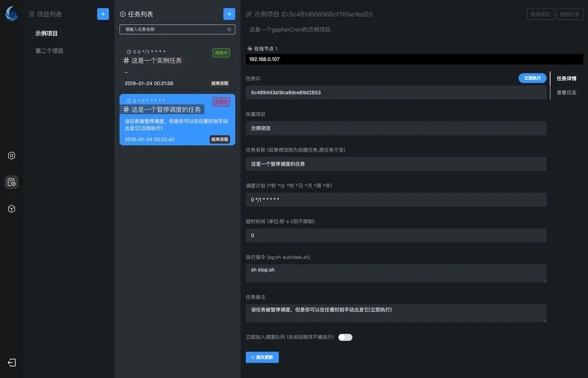588x378 pixels.
Task: Click the project ID text in header
Action: pyautogui.click(x=327, y=14)
